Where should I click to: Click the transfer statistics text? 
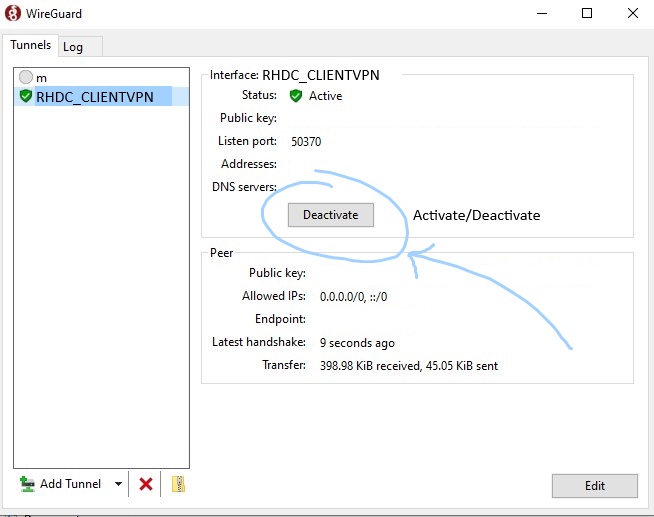pyautogui.click(x=409, y=366)
